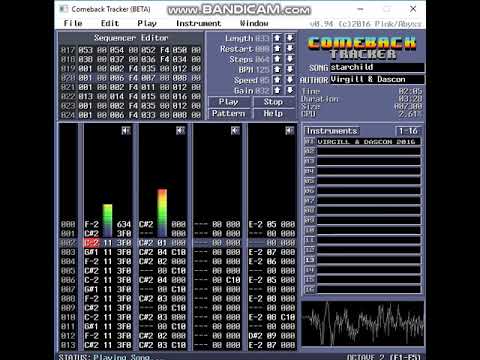Decrease the Length value with down arrow
Screen dimensions: 480x360
click(290, 38)
